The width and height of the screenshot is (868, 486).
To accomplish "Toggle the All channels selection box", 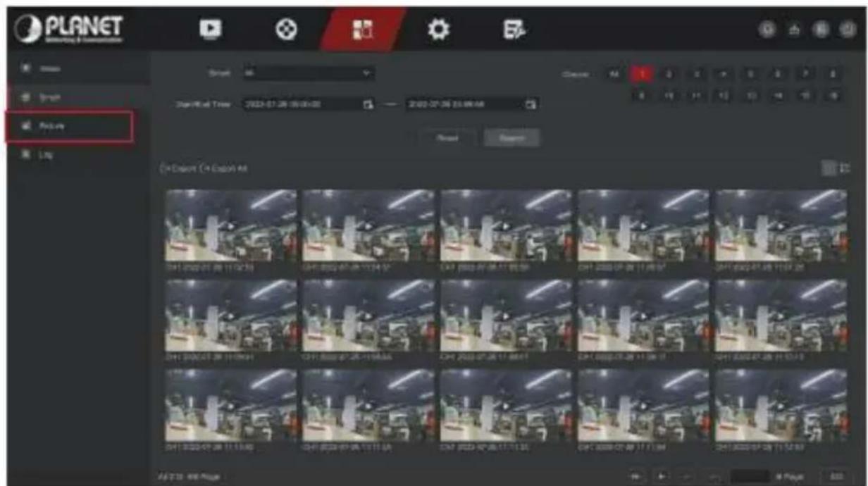I will click(x=615, y=73).
